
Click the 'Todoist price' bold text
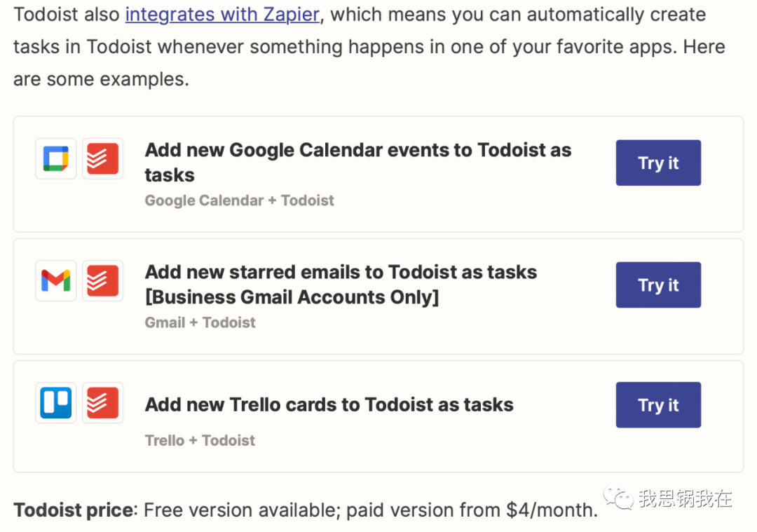point(74,510)
